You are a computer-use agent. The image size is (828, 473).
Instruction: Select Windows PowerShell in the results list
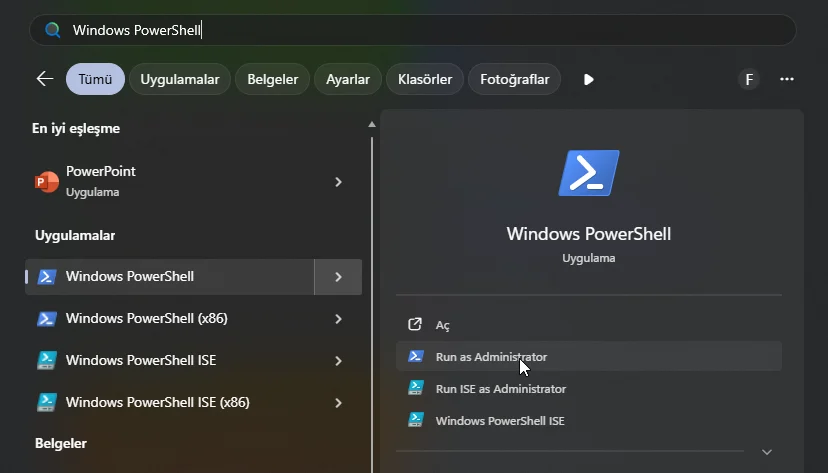click(170, 277)
